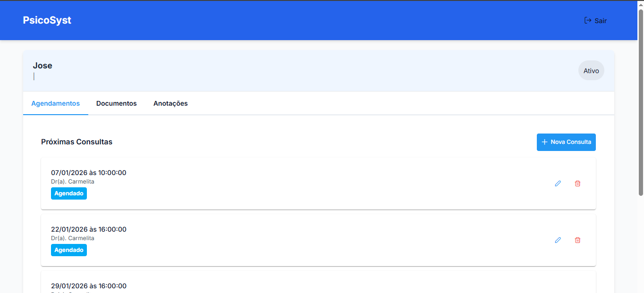The height and width of the screenshot is (293, 644).
Task: Edit the 22/01/2026 appointment with pencil icon
Action: point(558,240)
